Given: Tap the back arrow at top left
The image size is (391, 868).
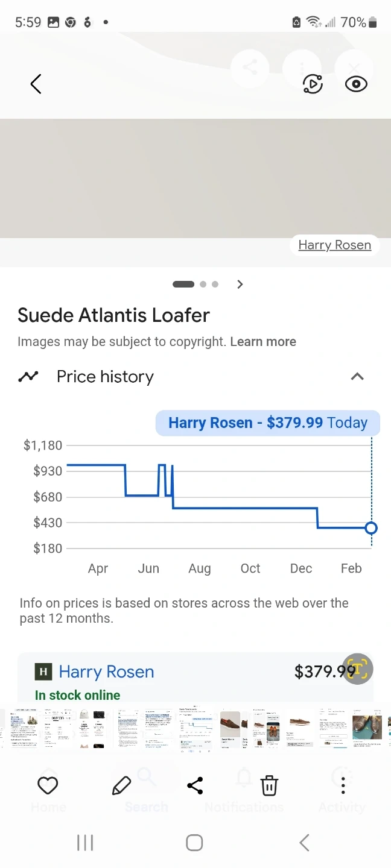Looking at the screenshot, I should pos(36,84).
